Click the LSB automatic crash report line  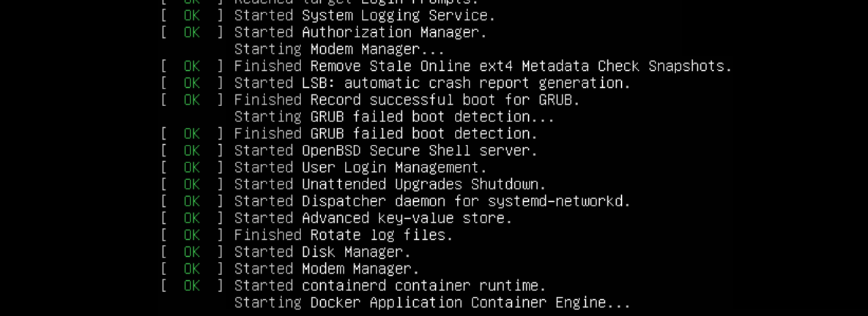point(432,83)
